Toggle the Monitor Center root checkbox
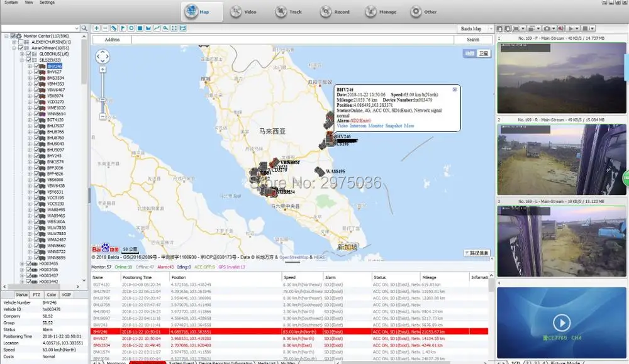 (13, 36)
